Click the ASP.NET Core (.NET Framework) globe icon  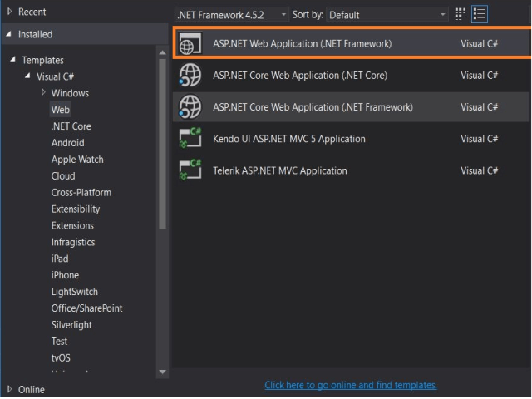[x=190, y=107]
